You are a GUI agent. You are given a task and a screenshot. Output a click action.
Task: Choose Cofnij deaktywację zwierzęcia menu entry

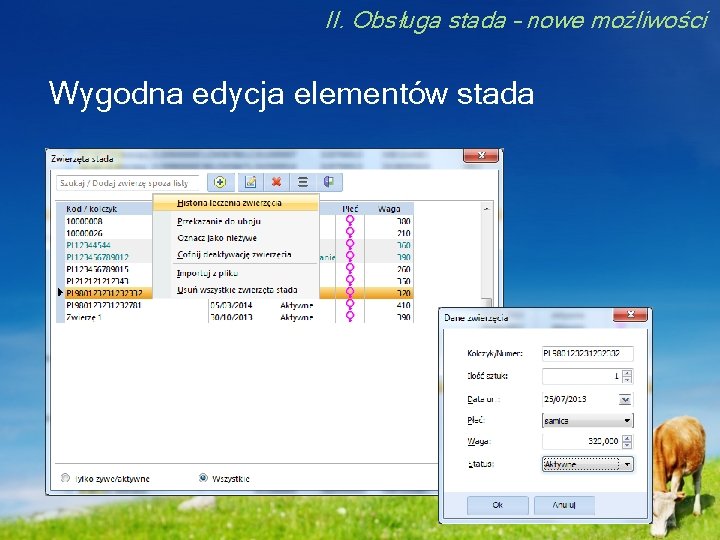tap(236, 254)
